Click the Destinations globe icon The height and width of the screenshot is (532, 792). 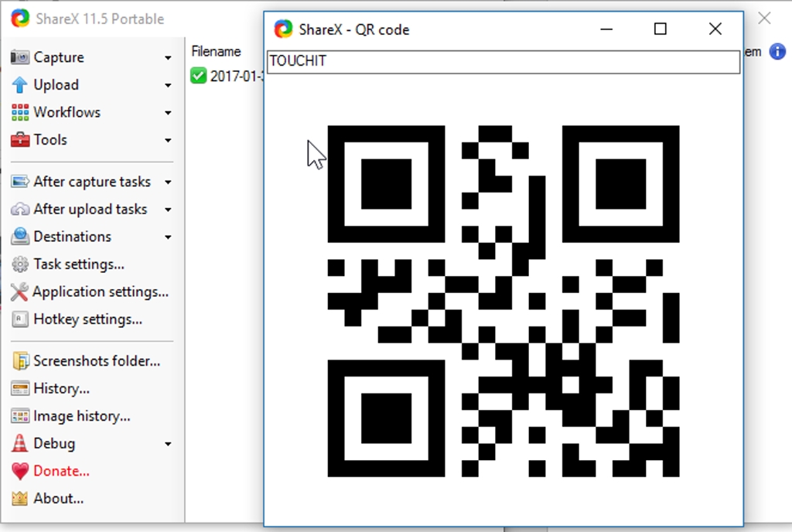point(20,237)
